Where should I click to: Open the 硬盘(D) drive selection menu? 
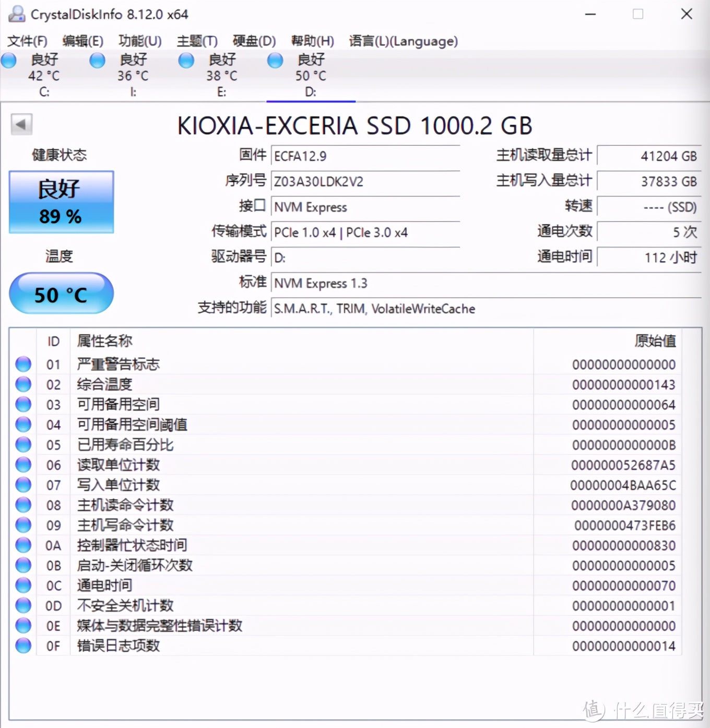coord(254,41)
